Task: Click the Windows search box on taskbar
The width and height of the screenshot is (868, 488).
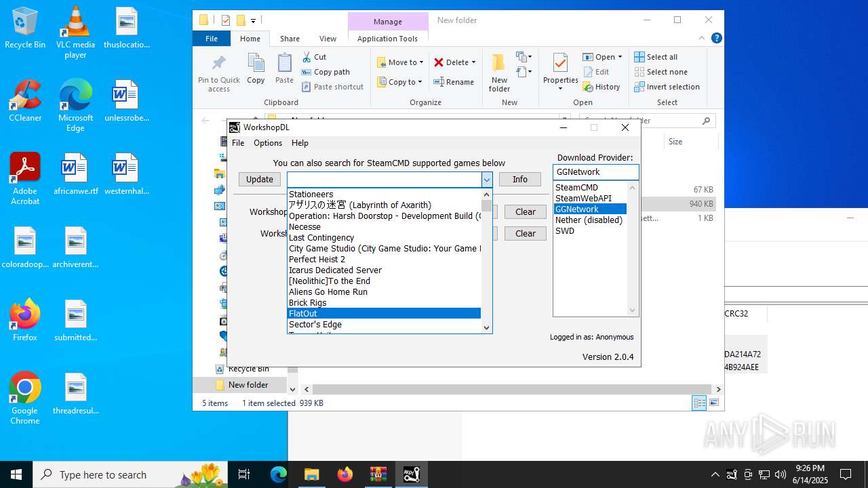Action: tap(132, 474)
